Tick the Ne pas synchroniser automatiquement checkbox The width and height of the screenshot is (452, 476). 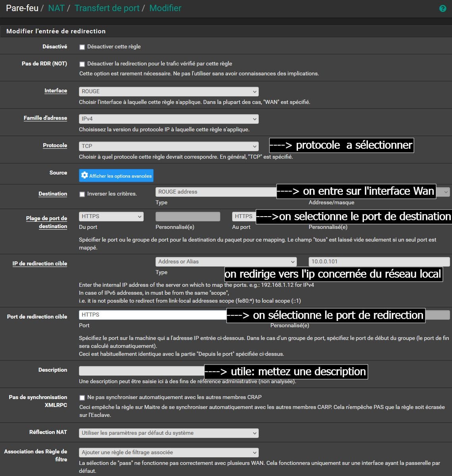[x=82, y=397]
